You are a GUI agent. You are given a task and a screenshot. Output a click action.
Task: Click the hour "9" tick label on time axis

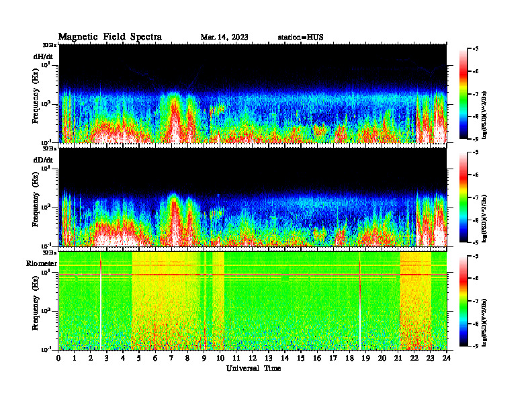coord(204,358)
